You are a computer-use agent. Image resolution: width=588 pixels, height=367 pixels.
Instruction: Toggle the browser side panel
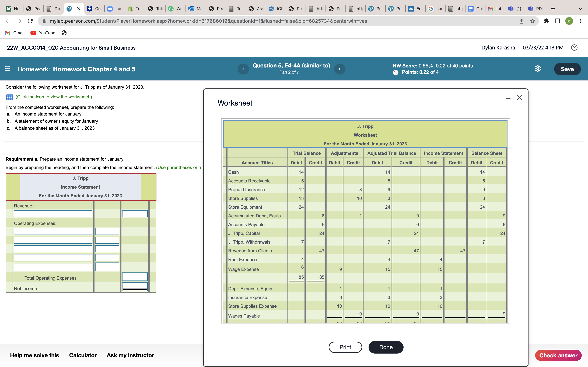coord(558,21)
